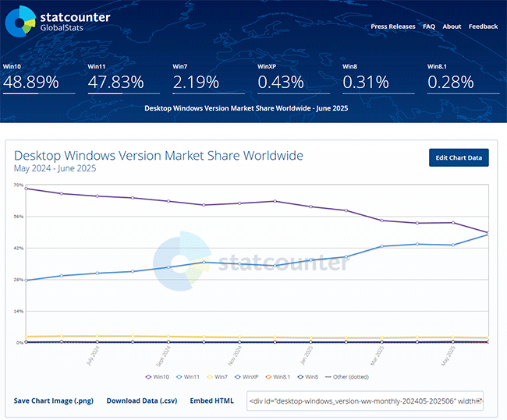Toggle Win10 series in chart legend
Image resolution: width=507 pixels, height=420 pixels.
pyautogui.click(x=157, y=376)
